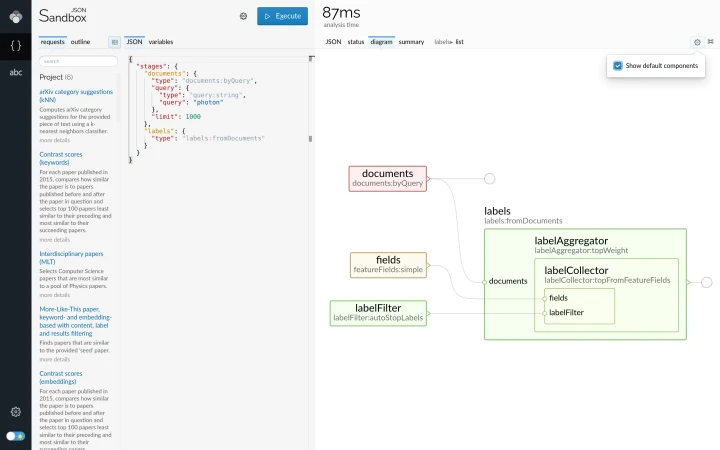This screenshot has width=720, height=450.
Task: Click the labels output circle endpoint
Action: [x=707, y=282]
